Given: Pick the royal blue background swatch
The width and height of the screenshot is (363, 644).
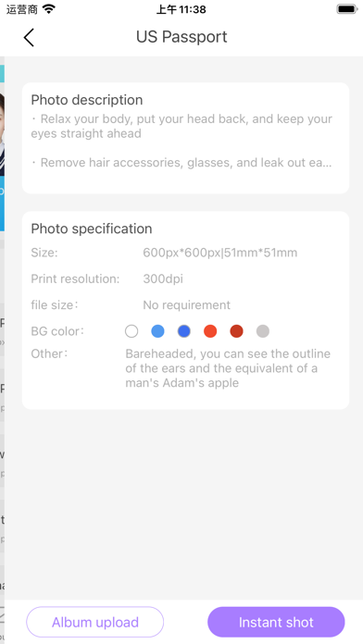Looking at the screenshot, I should point(184,331).
